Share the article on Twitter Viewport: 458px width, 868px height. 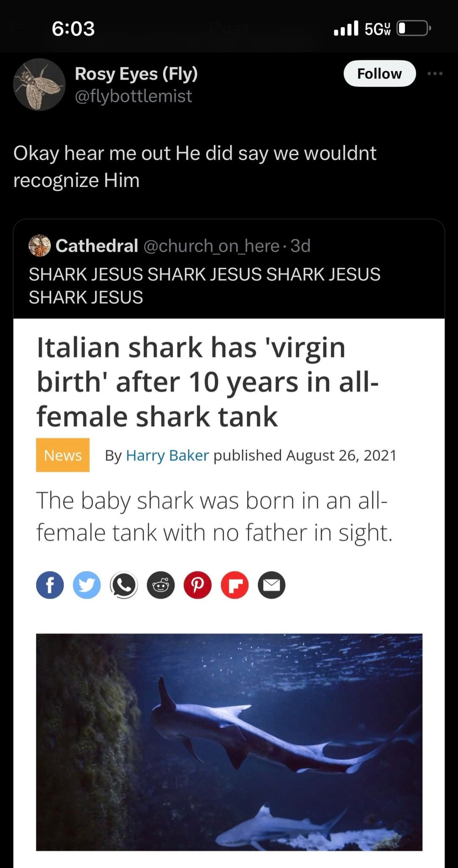[87, 585]
